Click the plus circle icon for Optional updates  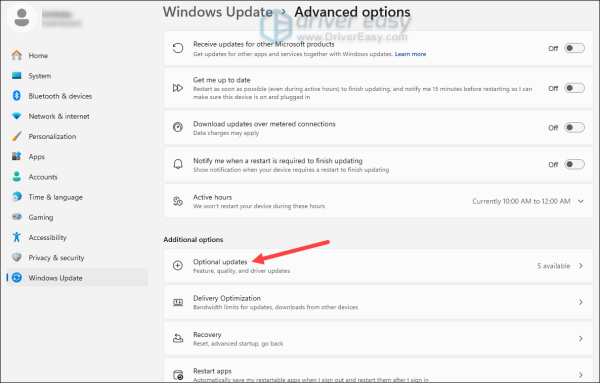(x=178, y=266)
